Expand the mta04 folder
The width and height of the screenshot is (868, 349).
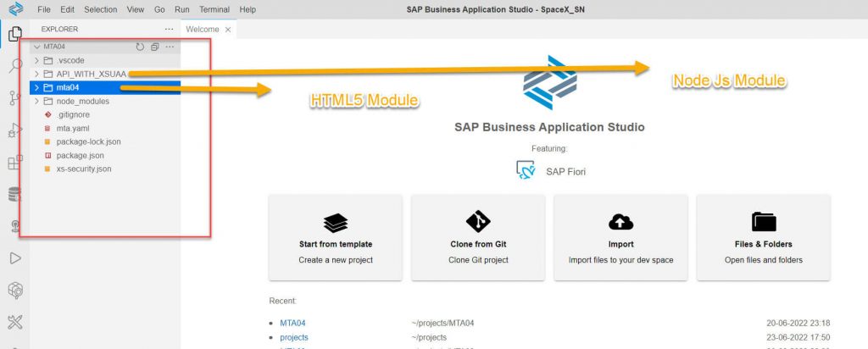(36, 87)
